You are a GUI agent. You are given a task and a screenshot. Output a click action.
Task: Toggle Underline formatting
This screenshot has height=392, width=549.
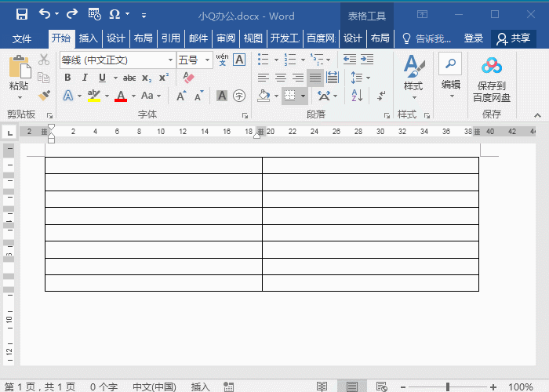point(102,78)
